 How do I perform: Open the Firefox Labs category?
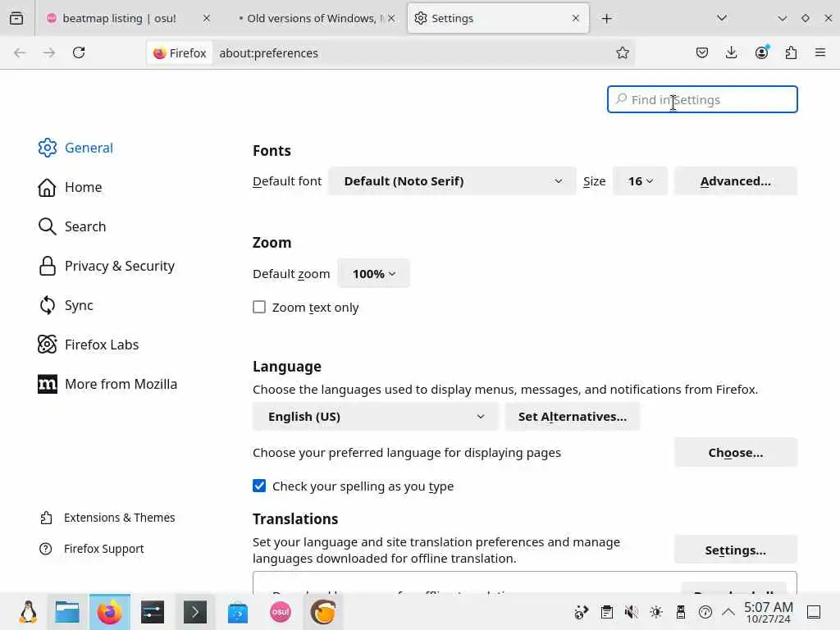coord(88,345)
